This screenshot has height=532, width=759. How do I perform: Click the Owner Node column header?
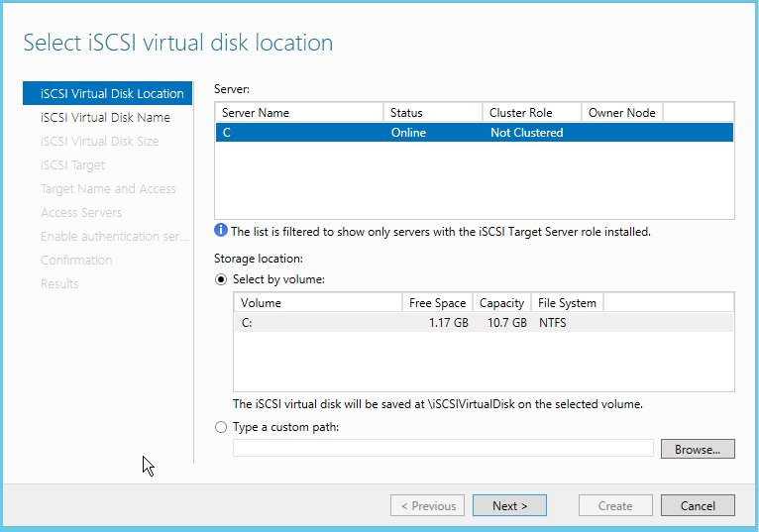(621, 113)
